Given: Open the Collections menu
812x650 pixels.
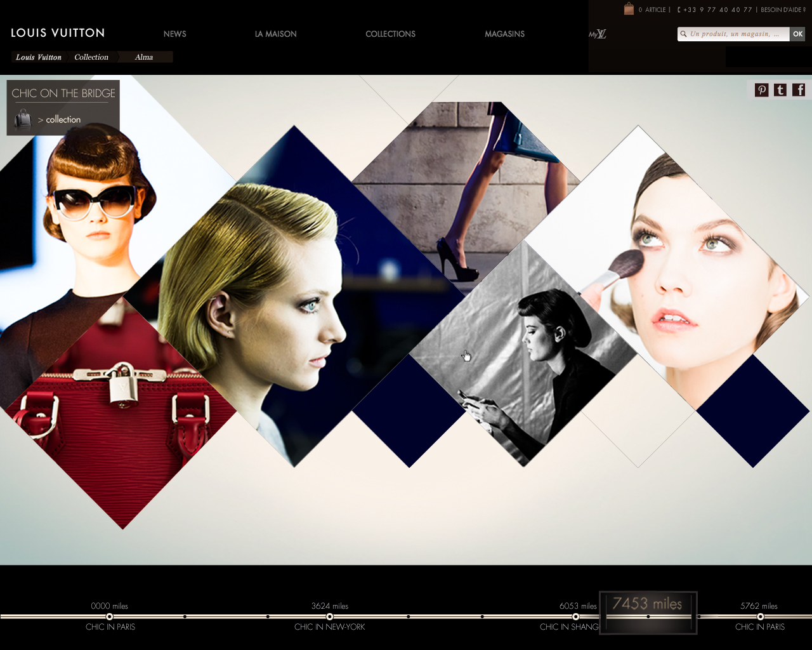Looking at the screenshot, I should [x=390, y=34].
